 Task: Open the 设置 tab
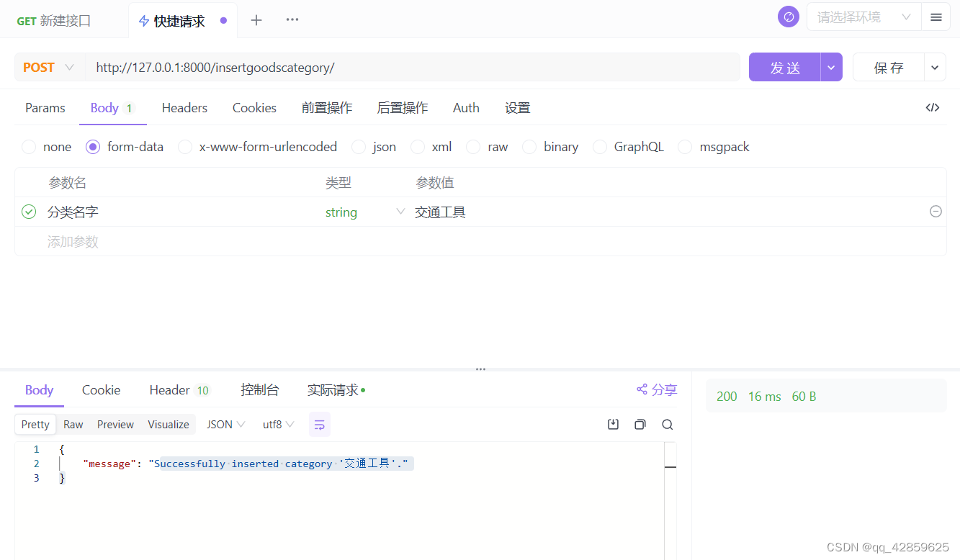[517, 107]
